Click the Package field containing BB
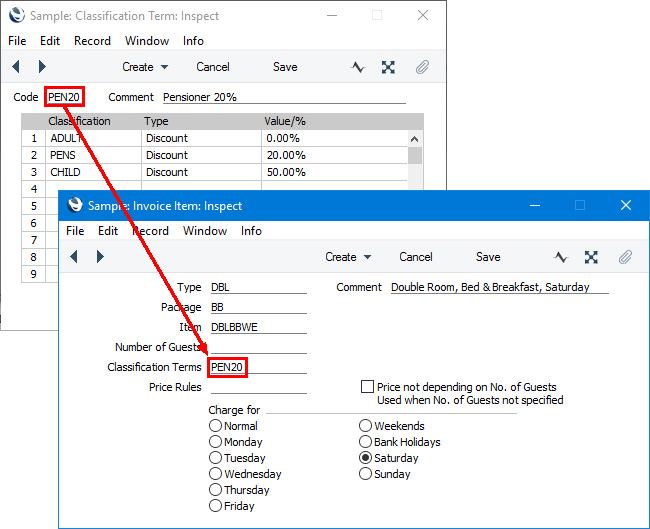Viewport: 650px width, 529px height. [x=258, y=307]
